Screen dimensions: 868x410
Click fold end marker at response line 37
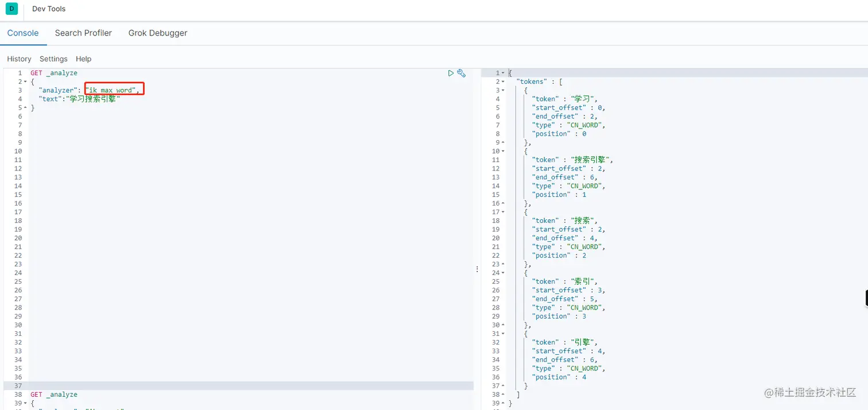(503, 386)
